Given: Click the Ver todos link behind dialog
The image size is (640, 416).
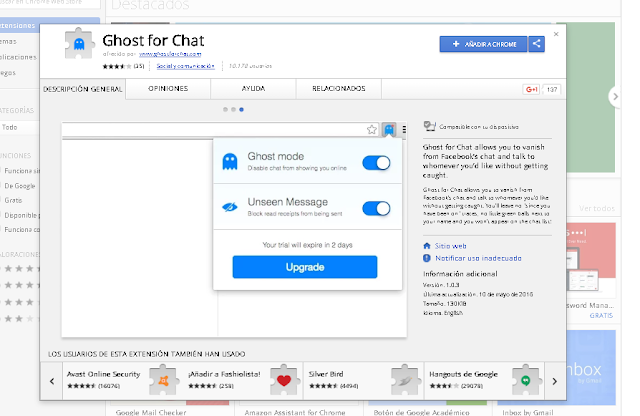Looking at the screenshot, I should 597,209.
